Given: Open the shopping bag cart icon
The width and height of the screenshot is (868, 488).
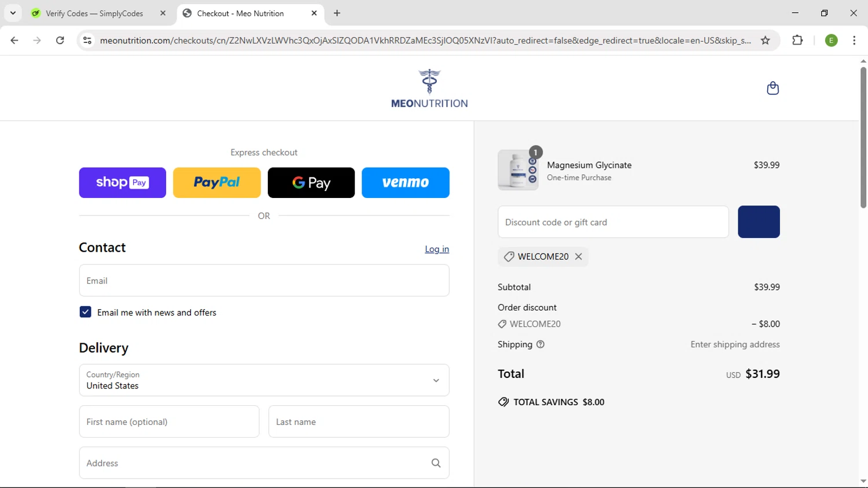Looking at the screenshot, I should (773, 88).
